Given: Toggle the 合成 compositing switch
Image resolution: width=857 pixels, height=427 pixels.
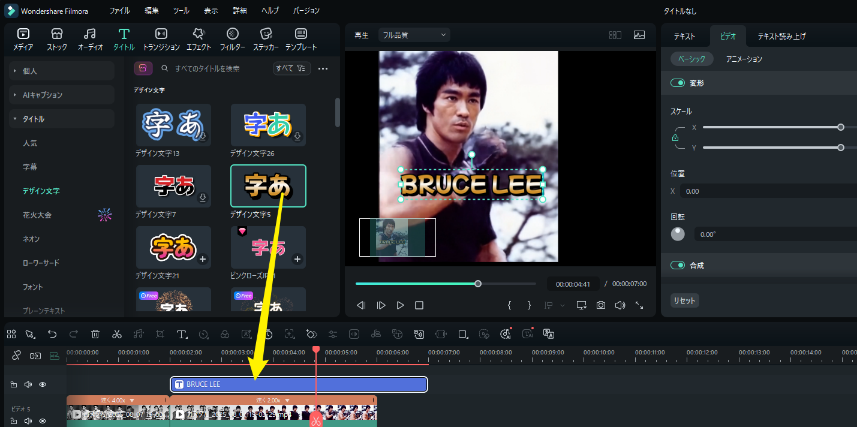Looking at the screenshot, I should (678, 265).
